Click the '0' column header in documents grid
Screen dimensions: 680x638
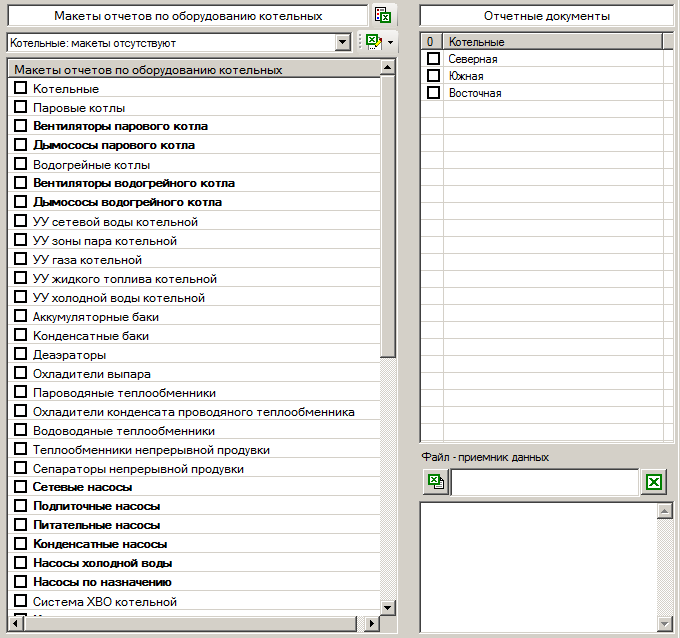coord(431,42)
